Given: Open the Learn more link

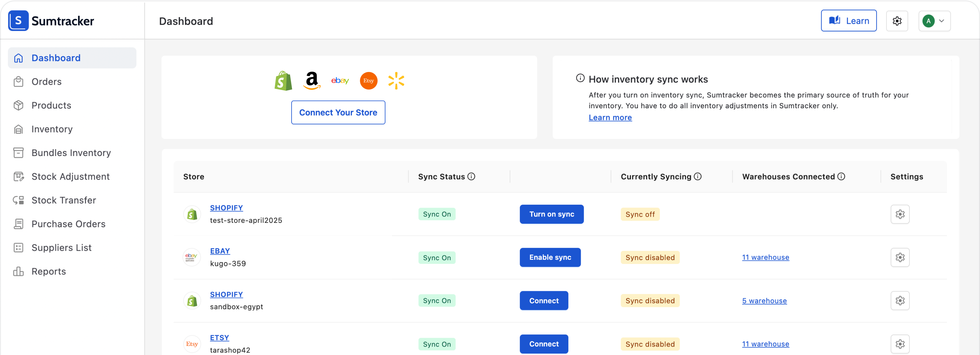Looking at the screenshot, I should tap(610, 118).
